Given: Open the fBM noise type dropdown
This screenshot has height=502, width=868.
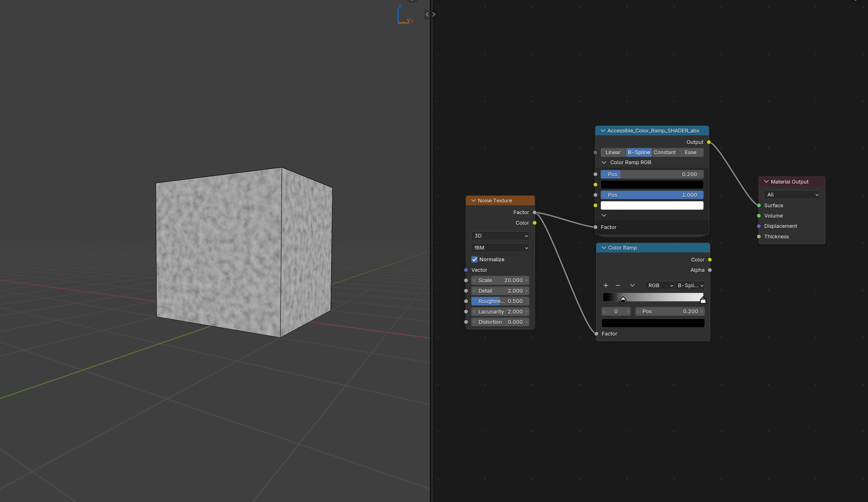Looking at the screenshot, I should tap(500, 248).
